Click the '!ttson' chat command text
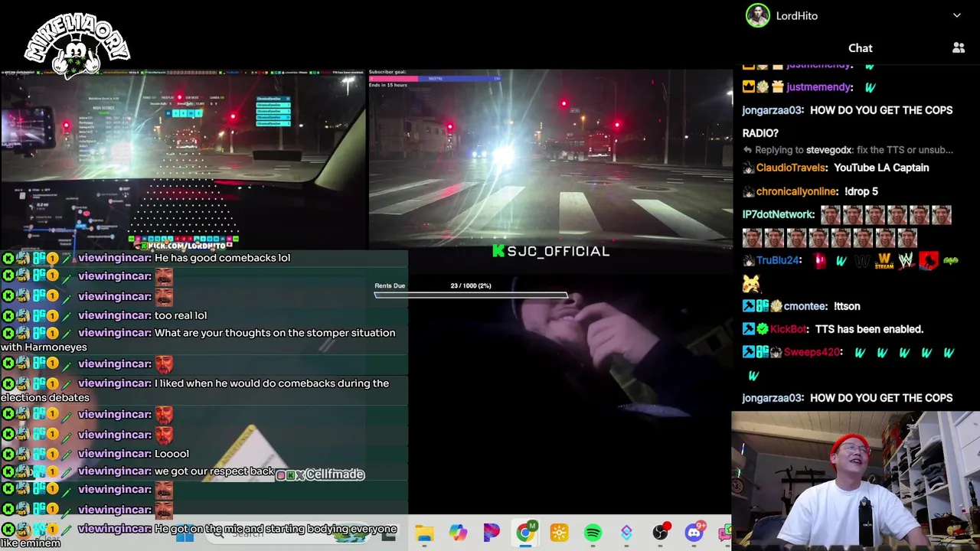Image resolution: width=980 pixels, height=551 pixels. pyautogui.click(x=847, y=306)
